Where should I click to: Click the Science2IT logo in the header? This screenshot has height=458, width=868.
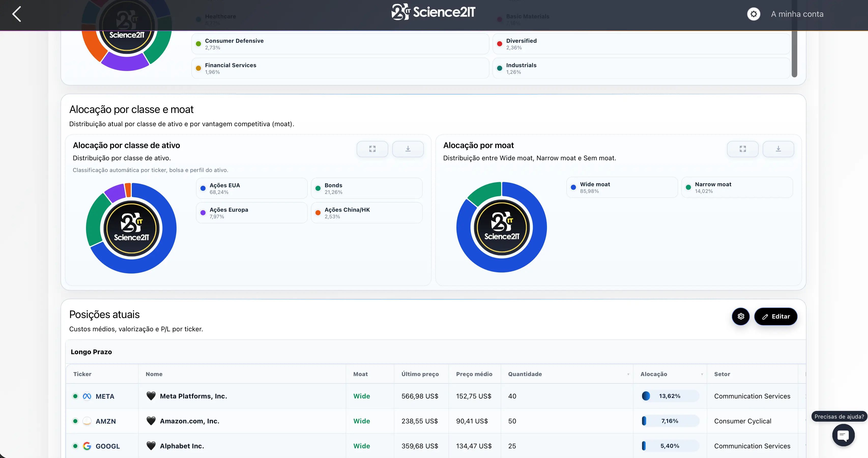pyautogui.click(x=433, y=12)
